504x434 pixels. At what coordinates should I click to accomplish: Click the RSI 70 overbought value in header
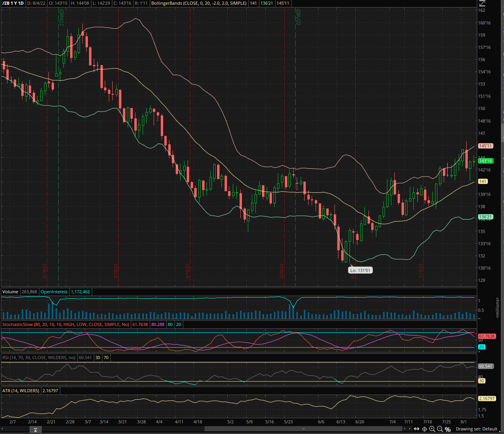click(x=106, y=358)
